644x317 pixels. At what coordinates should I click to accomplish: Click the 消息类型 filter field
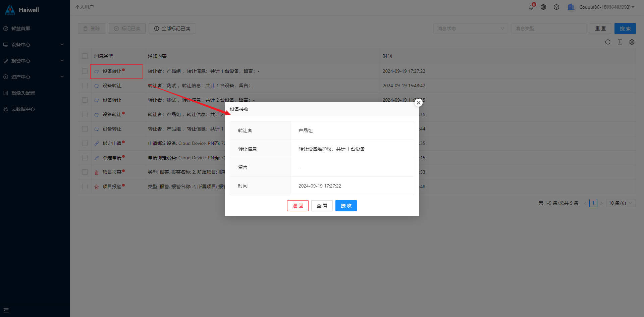(549, 29)
